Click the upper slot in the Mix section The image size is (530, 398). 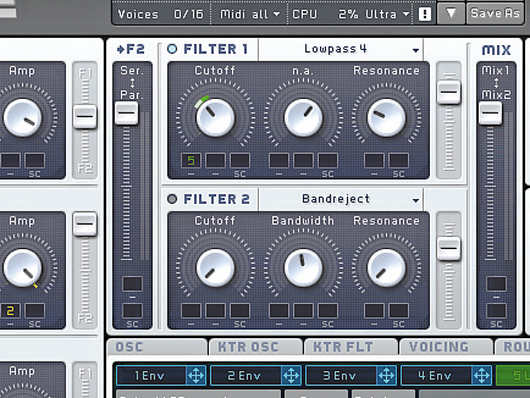click(x=496, y=284)
